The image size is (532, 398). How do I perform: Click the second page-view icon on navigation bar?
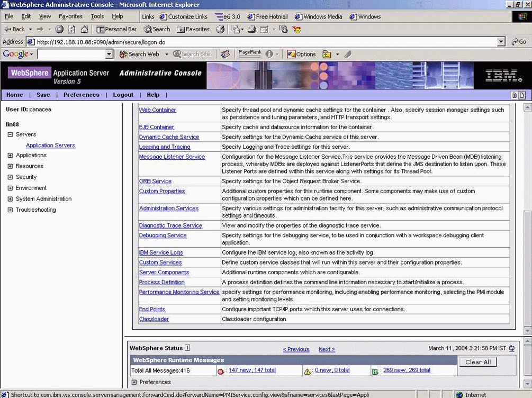pos(522,95)
